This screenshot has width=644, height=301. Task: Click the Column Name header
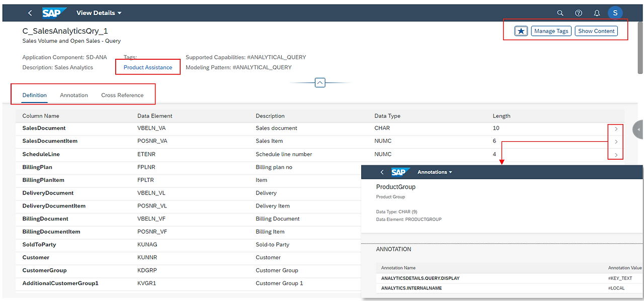tap(41, 116)
